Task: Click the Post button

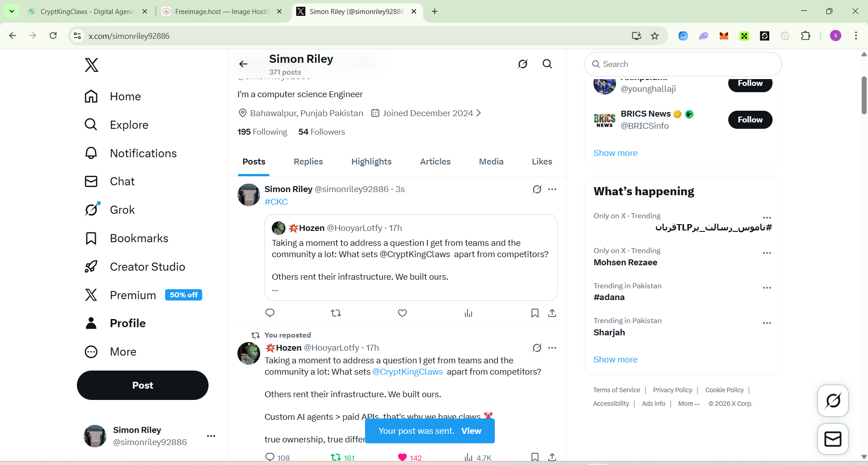Action: 142,385
